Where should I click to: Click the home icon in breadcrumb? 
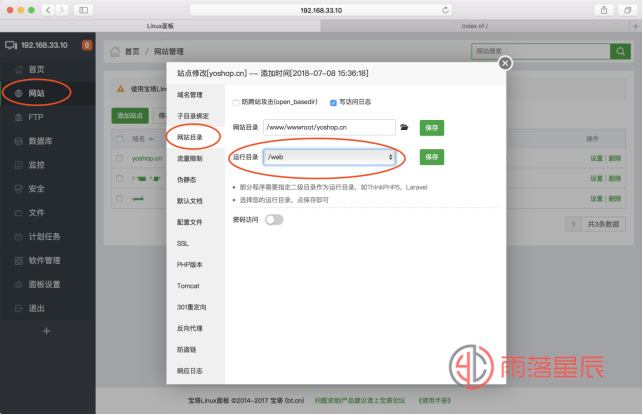tap(115, 51)
